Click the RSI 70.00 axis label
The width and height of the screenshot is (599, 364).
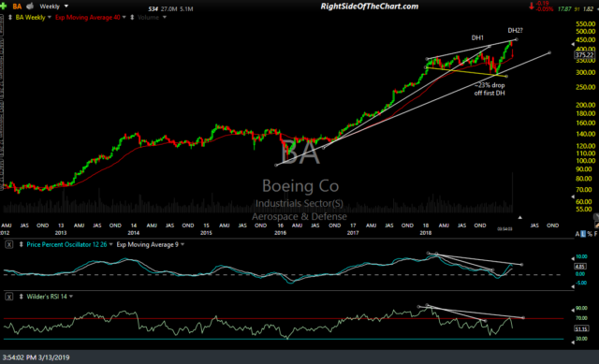pos(582,318)
